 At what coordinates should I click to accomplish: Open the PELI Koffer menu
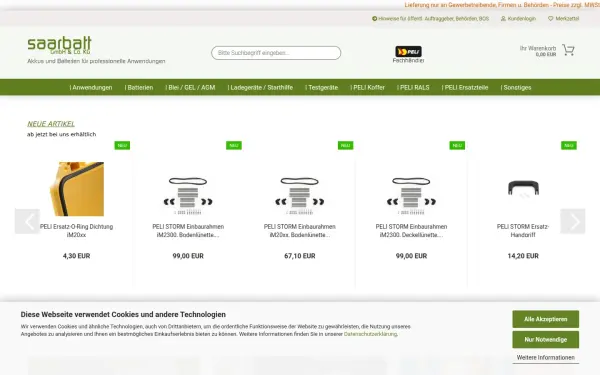coord(367,88)
